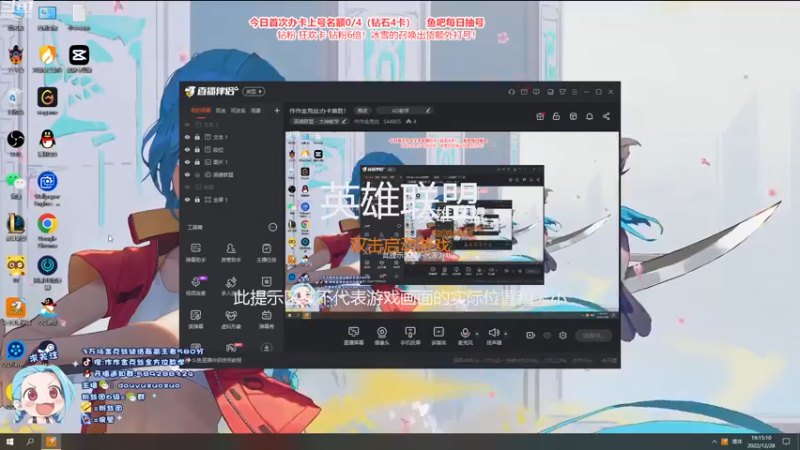This screenshot has width=800, height=450.
Task: Click the 修改 title edit button
Action: click(x=362, y=111)
